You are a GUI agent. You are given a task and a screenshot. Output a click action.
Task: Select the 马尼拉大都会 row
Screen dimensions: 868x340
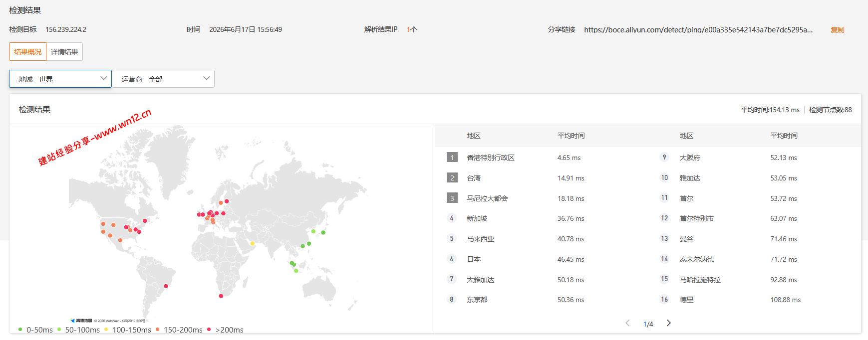[542, 198]
